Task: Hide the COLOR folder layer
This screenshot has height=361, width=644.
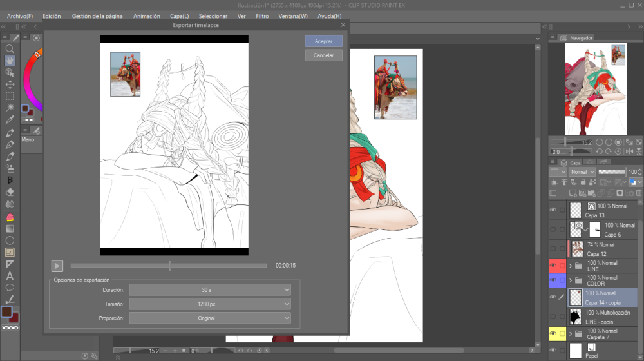Action: tap(553, 280)
